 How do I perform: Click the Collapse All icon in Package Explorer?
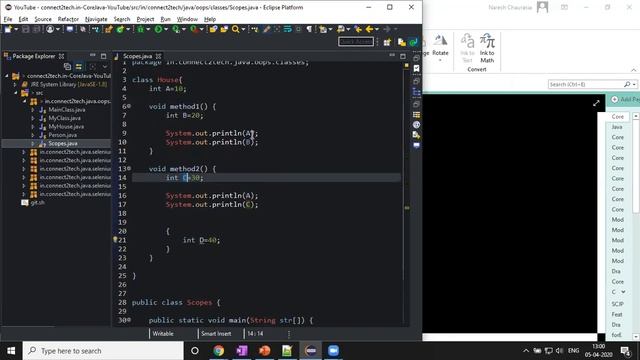pyautogui.click(x=67, y=66)
